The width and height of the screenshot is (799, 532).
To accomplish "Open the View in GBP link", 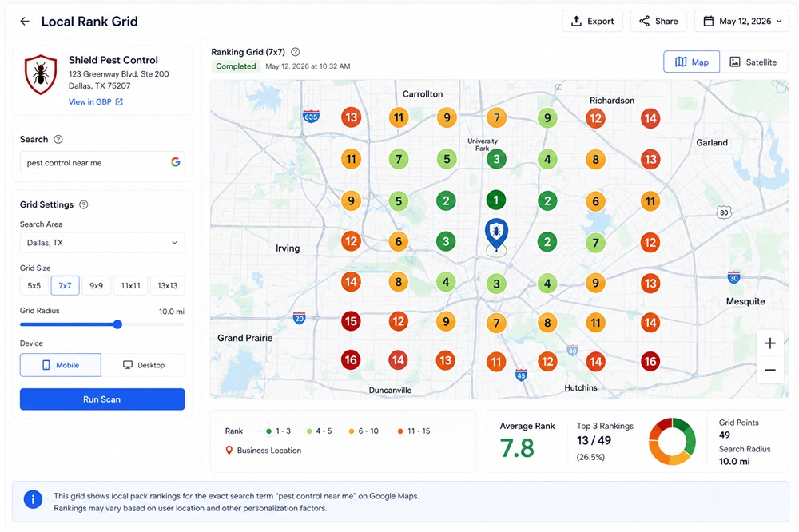I will click(x=96, y=102).
